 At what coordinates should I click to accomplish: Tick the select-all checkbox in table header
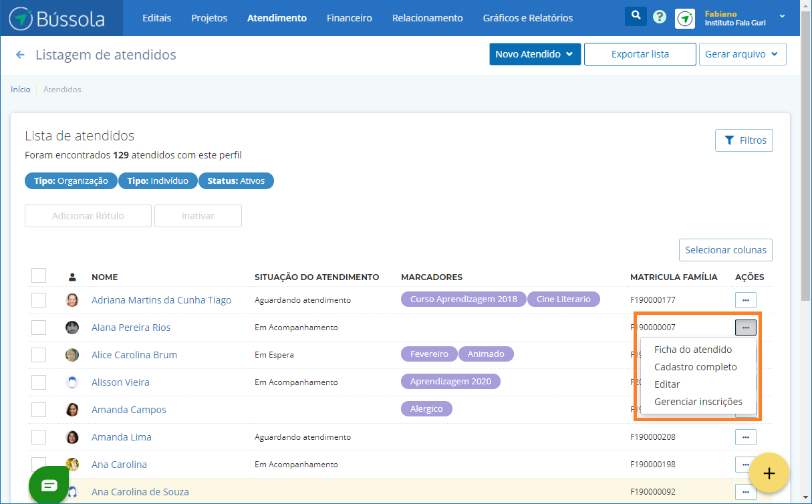point(39,275)
